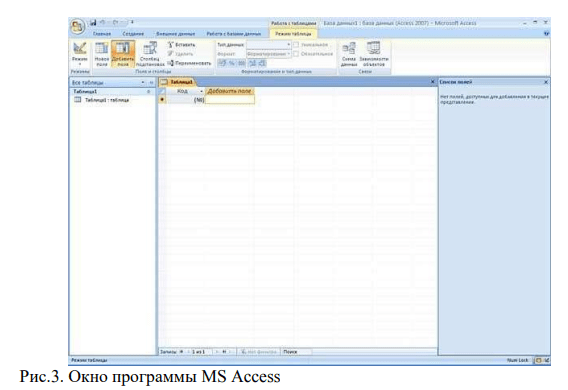Screen dimensions: 568x390
Task: Select the Режим таблицы ribbon tab
Action: coord(293,34)
